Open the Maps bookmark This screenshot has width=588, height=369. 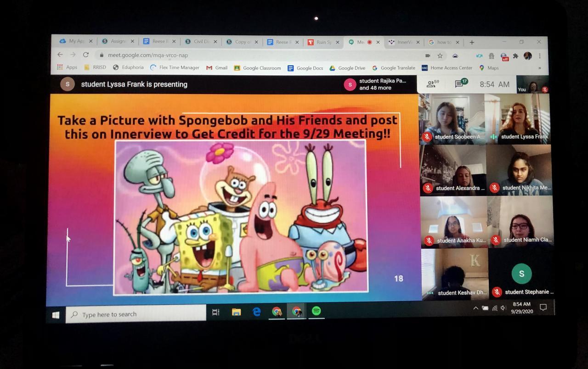coord(489,68)
